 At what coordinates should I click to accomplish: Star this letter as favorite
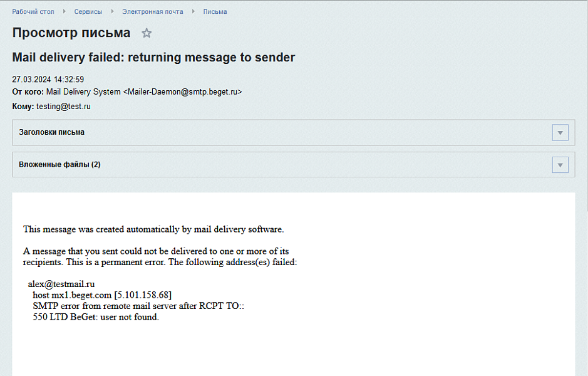click(147, 33)
